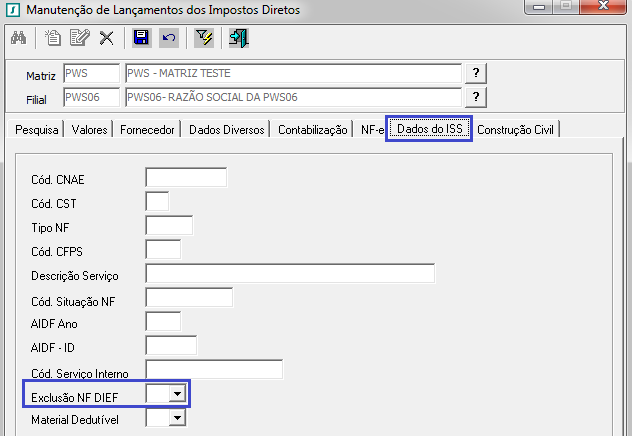Viewport: 632px width, 436px height.
Task: Focus the Cód. Situação NF field
Action: click(x=189, y=297)
